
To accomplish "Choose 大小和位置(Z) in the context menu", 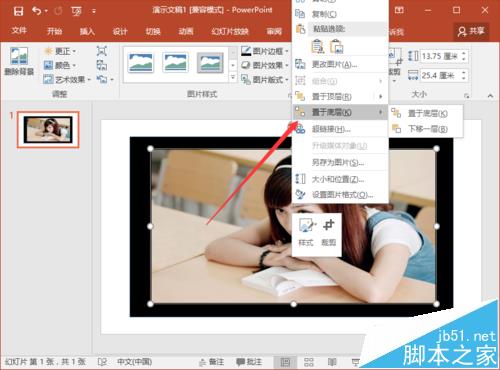I will tap(340, 179).
